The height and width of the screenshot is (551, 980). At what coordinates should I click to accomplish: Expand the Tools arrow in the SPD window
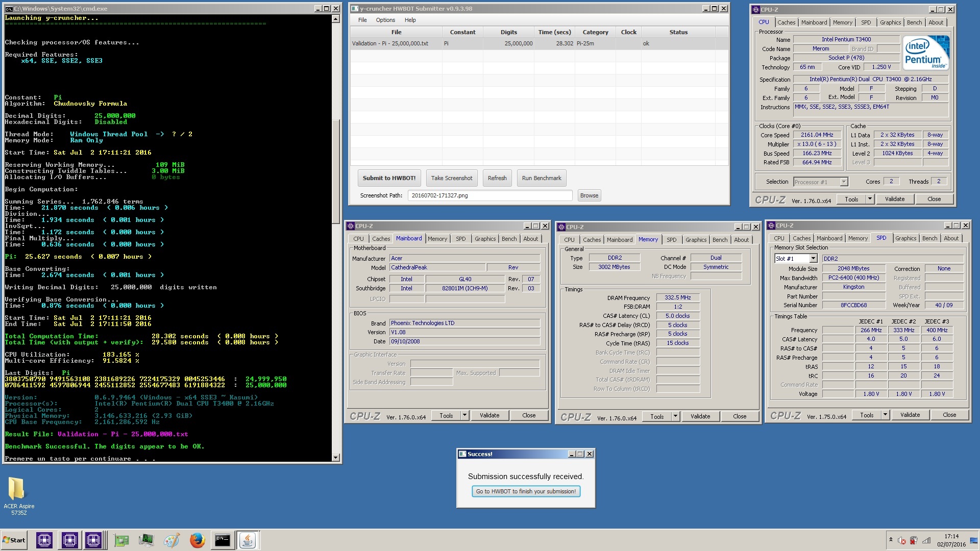[x=885, y=415]
